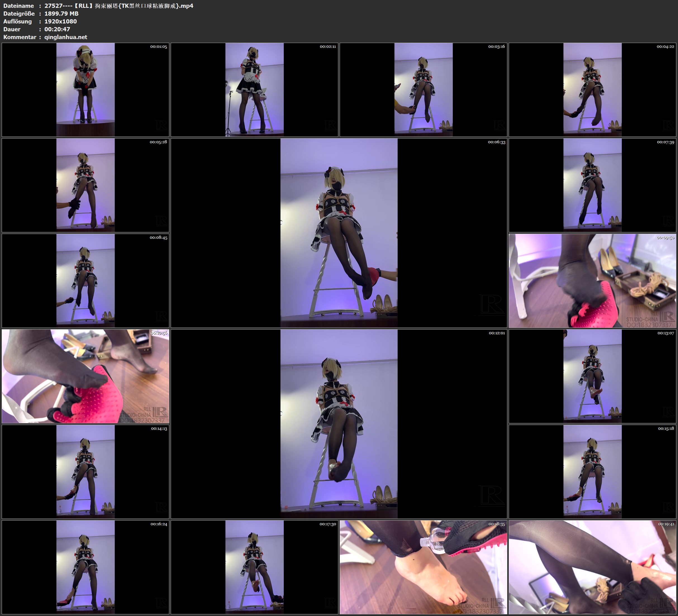
Task: Click the 00:14:13 preview frame
Action: point(85,471)
